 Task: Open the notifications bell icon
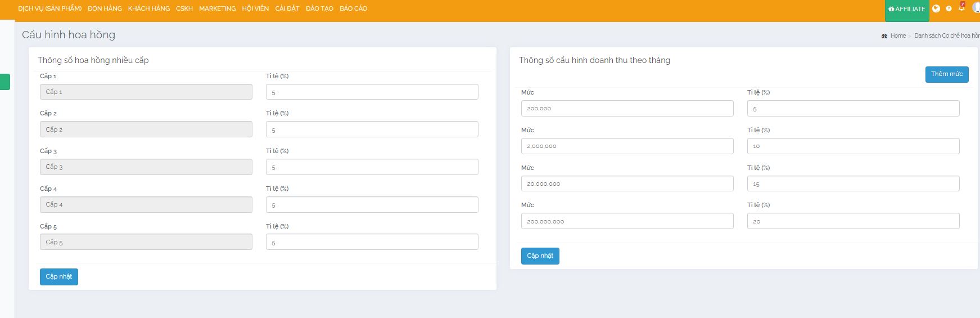(x=961, y=8)
